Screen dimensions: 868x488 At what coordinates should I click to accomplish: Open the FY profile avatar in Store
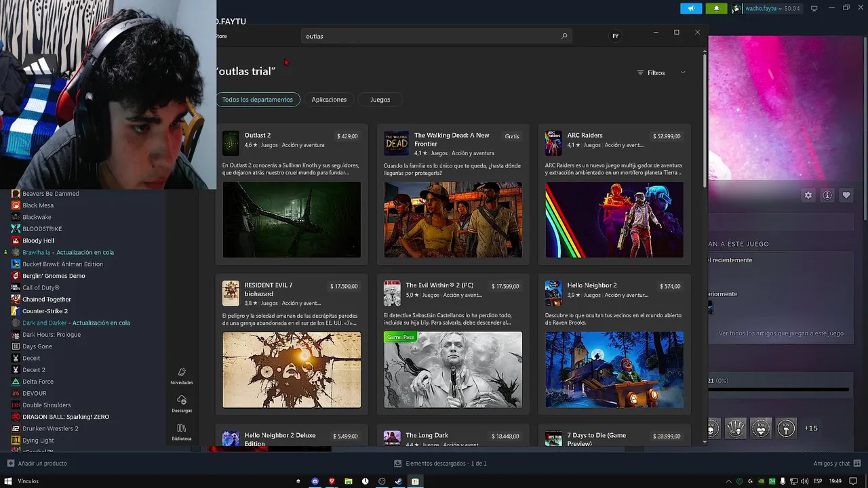pos(615,36)
